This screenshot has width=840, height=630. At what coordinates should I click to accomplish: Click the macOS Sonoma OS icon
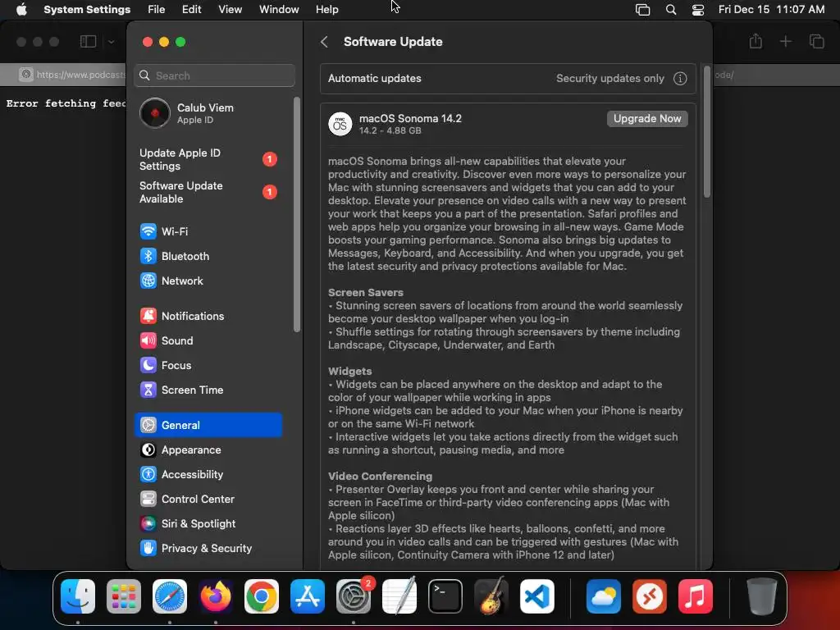point(340,125)
